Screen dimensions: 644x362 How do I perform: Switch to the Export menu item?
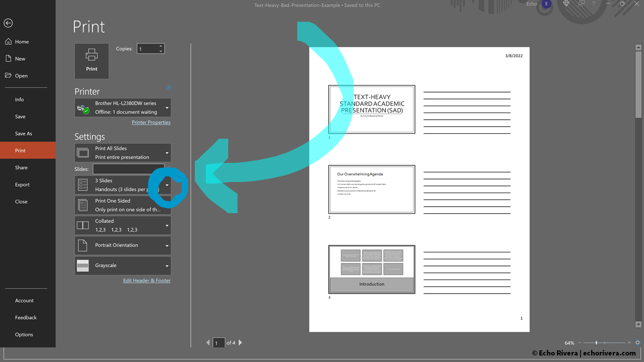[x=22, y=185]
